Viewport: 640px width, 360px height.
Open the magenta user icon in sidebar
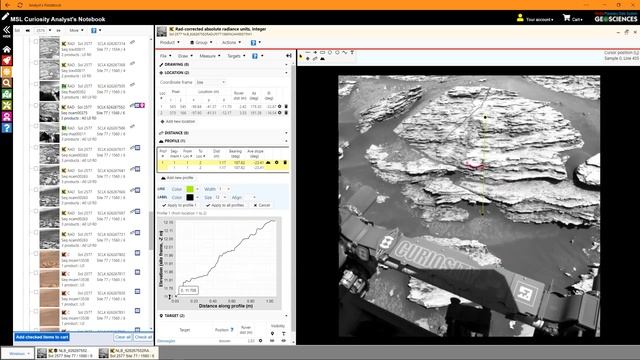coord(7,117)
